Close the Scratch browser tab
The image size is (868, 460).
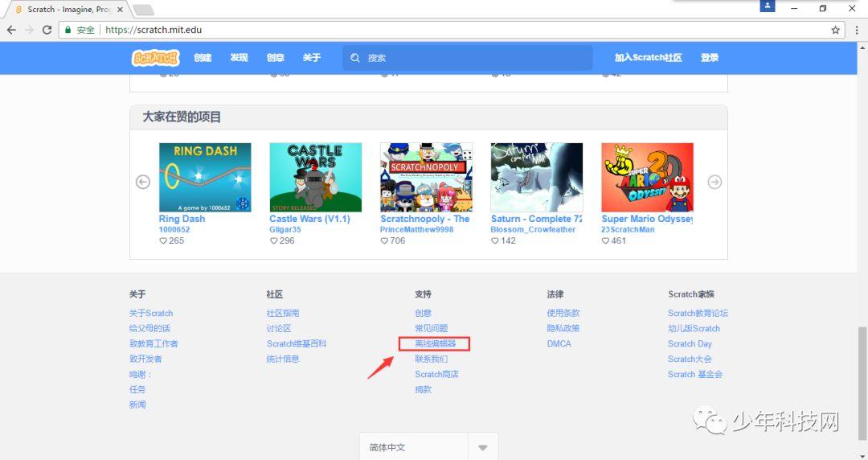tap(120, 10)
